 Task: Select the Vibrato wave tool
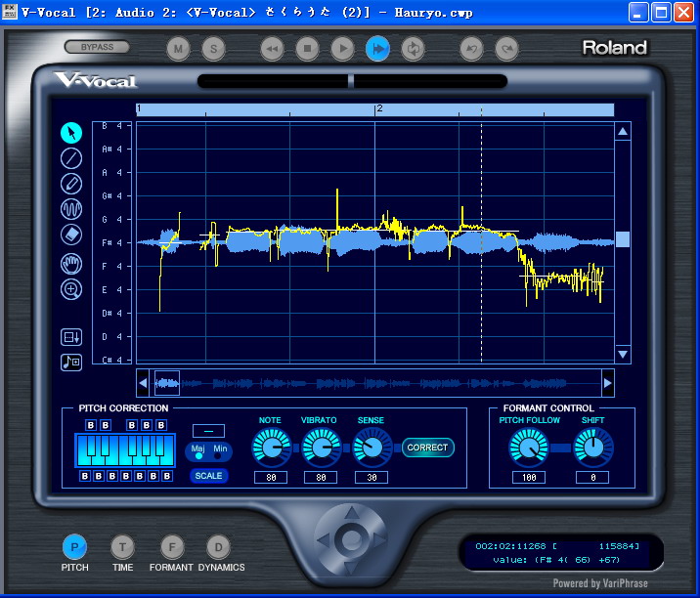pyautogui.click(x=71, y=209)
